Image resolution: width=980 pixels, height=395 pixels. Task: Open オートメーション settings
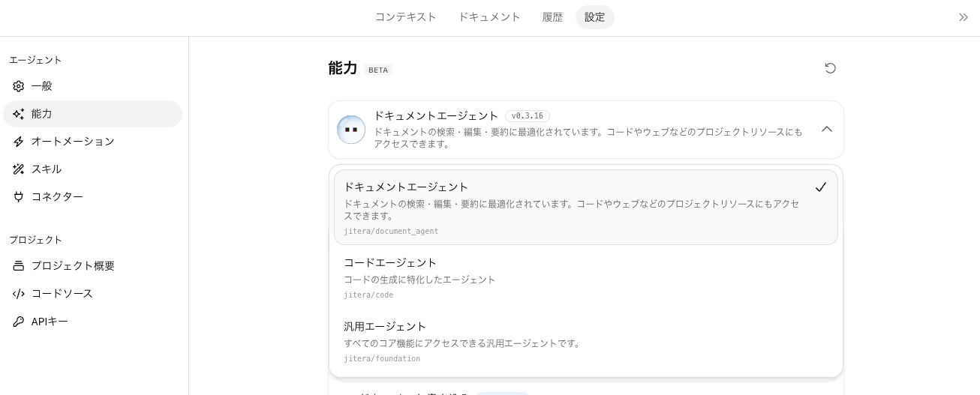tap(93, 142)
